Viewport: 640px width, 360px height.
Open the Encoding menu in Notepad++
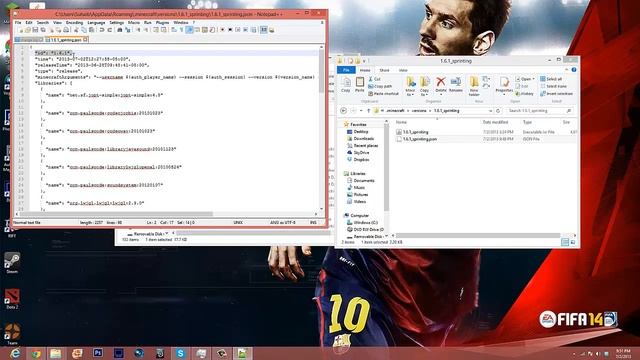point(74,23)
